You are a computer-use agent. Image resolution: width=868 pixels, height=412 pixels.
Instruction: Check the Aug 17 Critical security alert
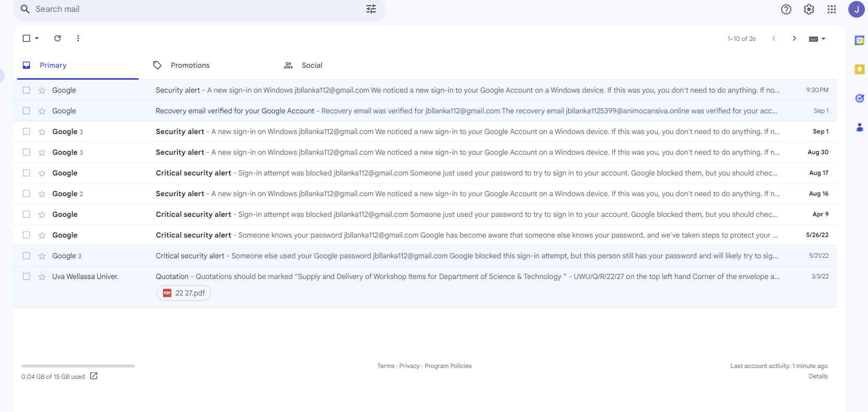(26, 173)
